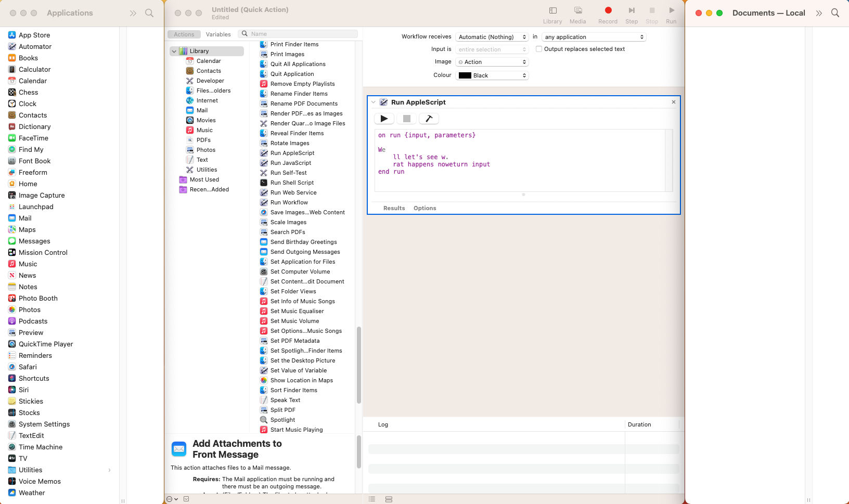
Task: Select Calendar in the Library tree
Action: (x=209, y=61)
